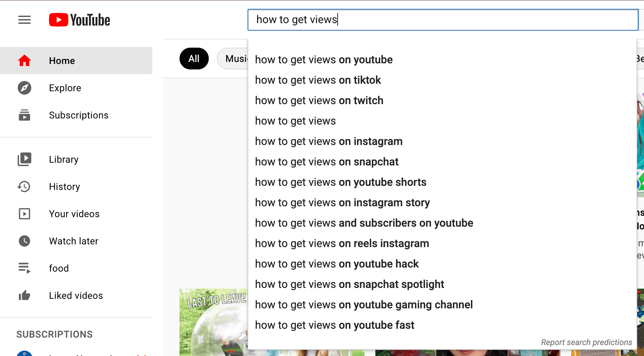
Task: Choose 'how to get views on tiktok' suggestion
Action: coord(318,80)
